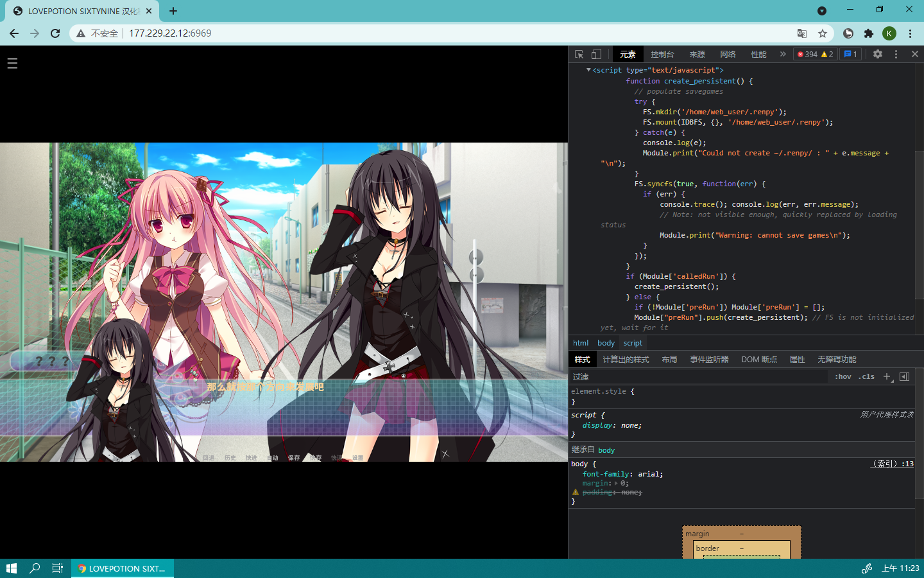Click the game dialogue text box to advance

[284, 408]
